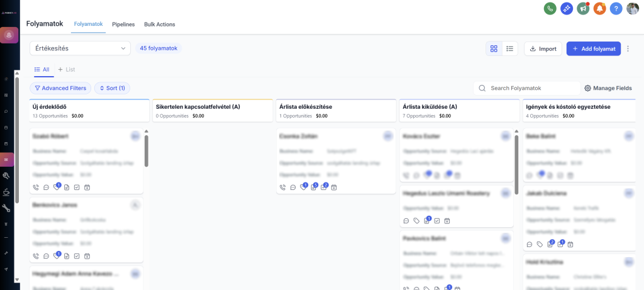Click the Import button
Image resolution: width=644 pixels, height=290 pixels.
[x=543, y=49]
